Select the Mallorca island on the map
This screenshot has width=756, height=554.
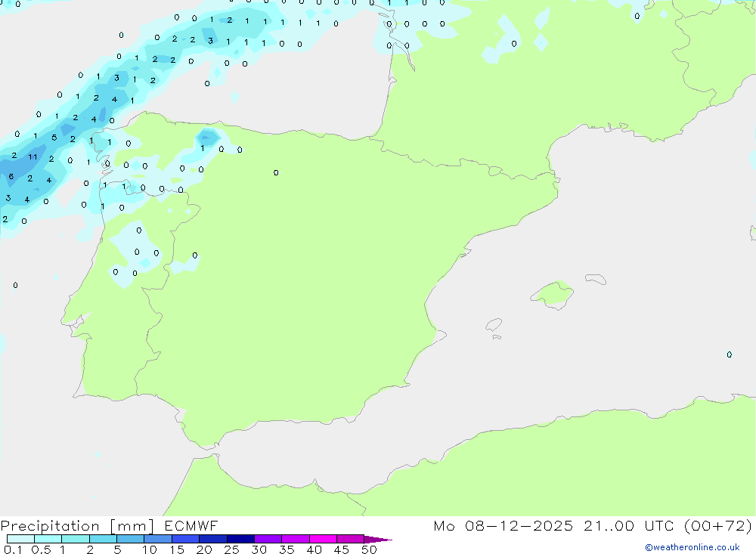click(552, 293)
